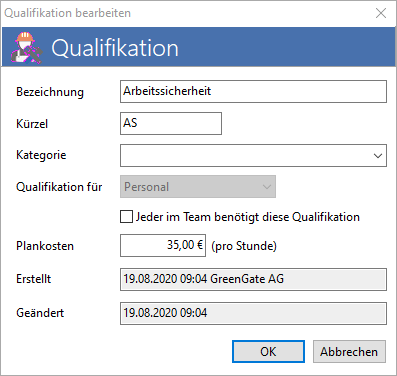The image size is (397, 376).
Task: Open the Qualifikation für Personal dropdown
Action: pos(198,187)
